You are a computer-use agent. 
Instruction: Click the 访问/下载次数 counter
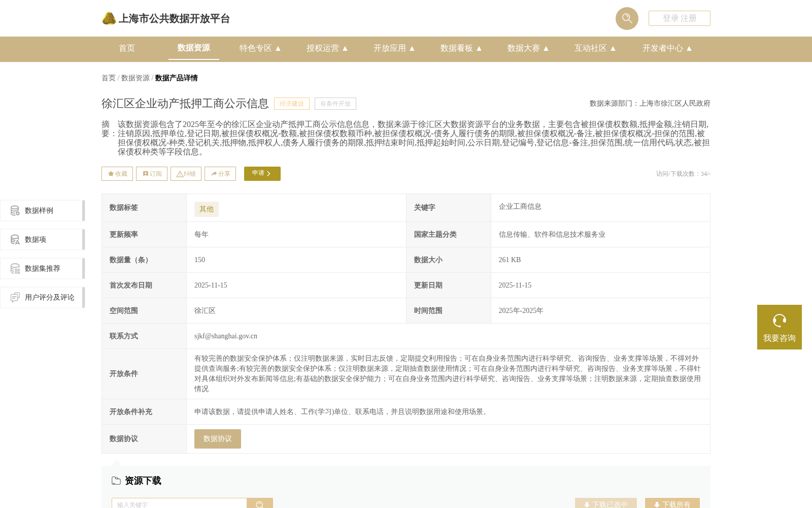(683, 174)
